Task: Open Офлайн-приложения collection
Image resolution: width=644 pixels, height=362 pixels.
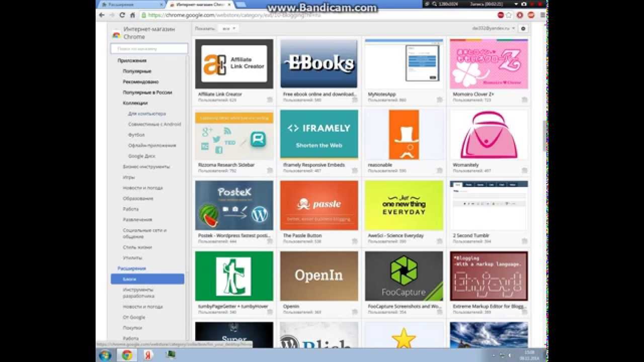Action: pos(152,145)
